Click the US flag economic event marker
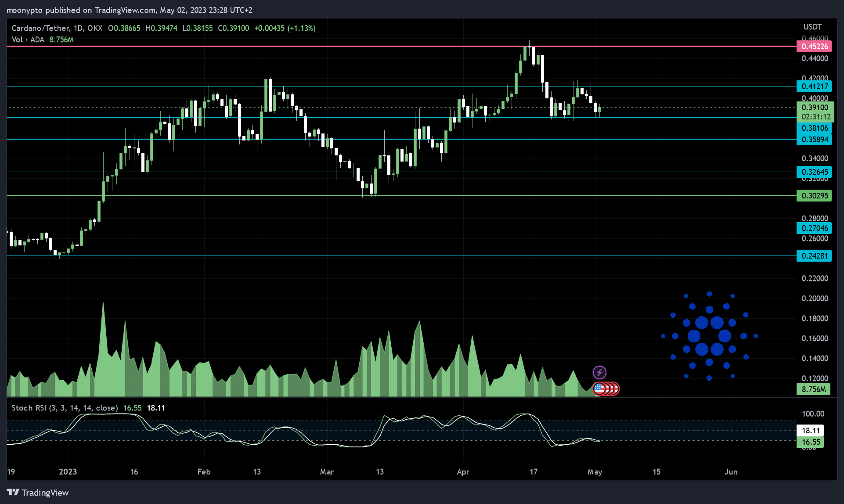 click(x=599, y=389)
